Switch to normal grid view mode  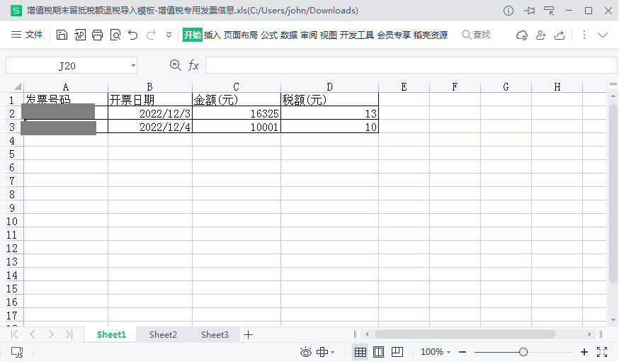pyautogui.click(x=360, y=352)
